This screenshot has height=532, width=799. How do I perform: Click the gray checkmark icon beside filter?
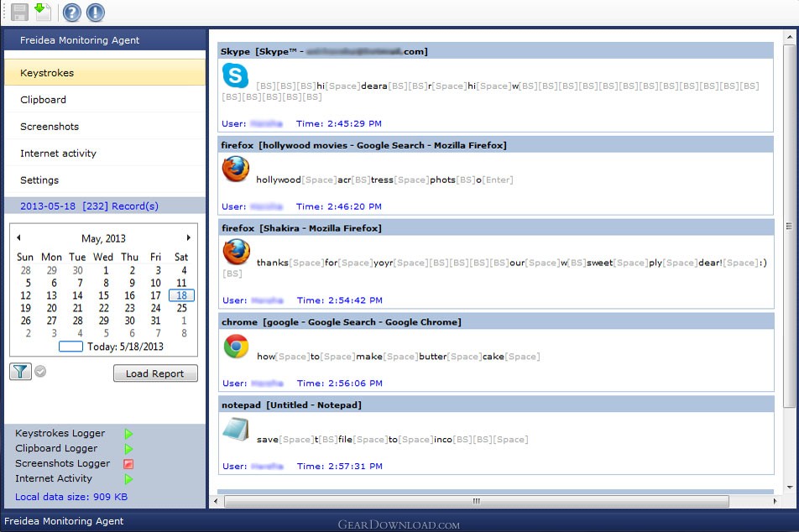[x=41, y=372]
